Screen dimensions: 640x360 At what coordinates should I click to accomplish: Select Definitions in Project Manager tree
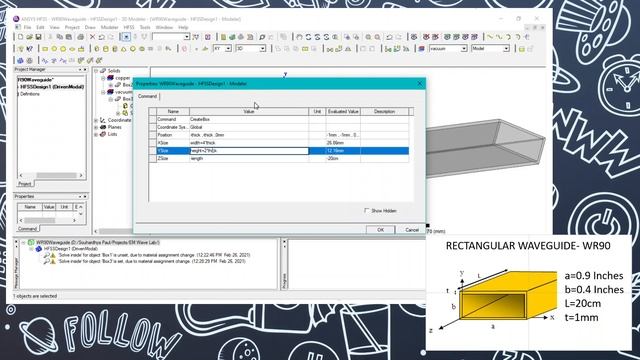click(x=30, y=94)
